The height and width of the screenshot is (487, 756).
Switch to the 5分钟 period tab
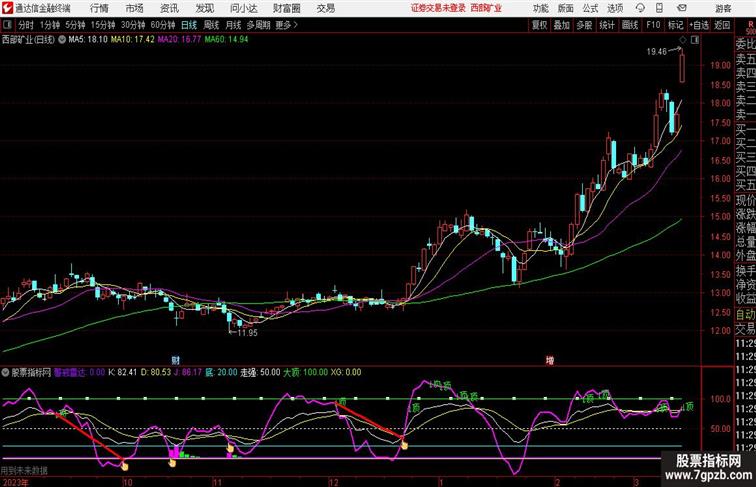tap(75, 25)
